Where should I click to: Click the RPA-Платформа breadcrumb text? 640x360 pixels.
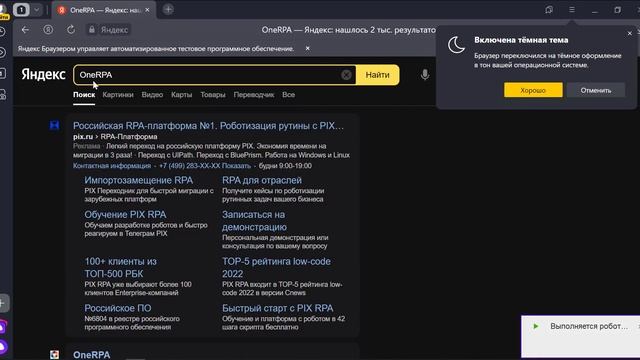(129, 137)
